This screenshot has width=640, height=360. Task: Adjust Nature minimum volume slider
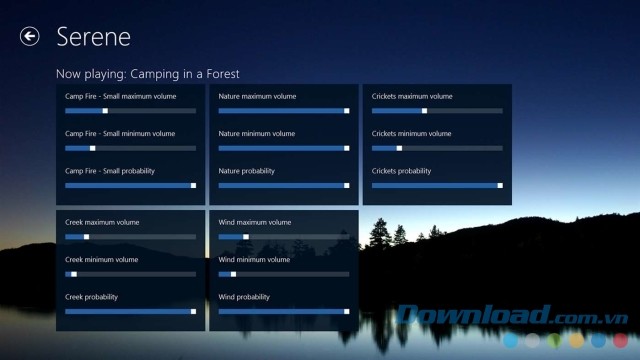pyautogui.click(x=284, y=148)
